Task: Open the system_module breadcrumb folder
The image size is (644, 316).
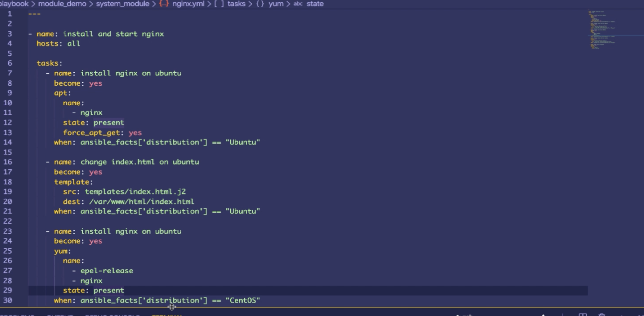Action: [x=123, y=4]
